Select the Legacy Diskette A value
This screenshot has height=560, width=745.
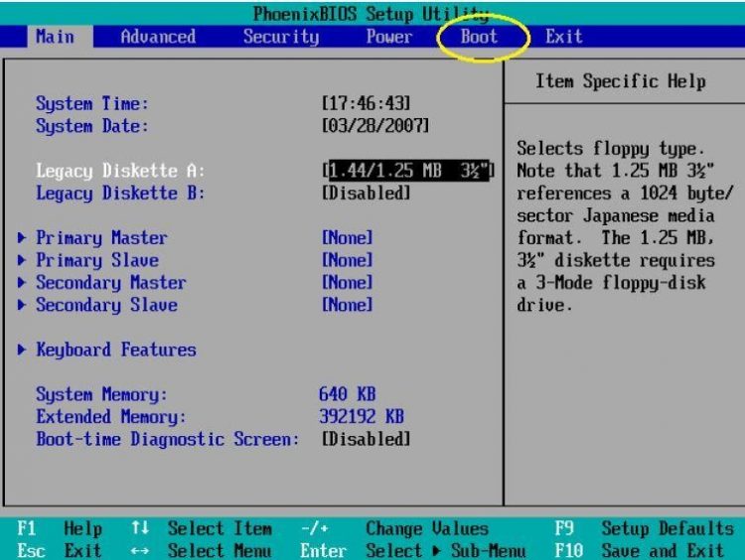coord(408,171)
